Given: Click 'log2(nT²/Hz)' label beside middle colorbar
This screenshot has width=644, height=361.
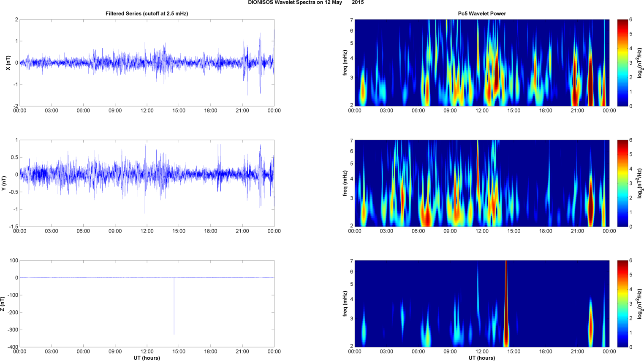Looking at the screenshot, I should click(x=640, y=183).
